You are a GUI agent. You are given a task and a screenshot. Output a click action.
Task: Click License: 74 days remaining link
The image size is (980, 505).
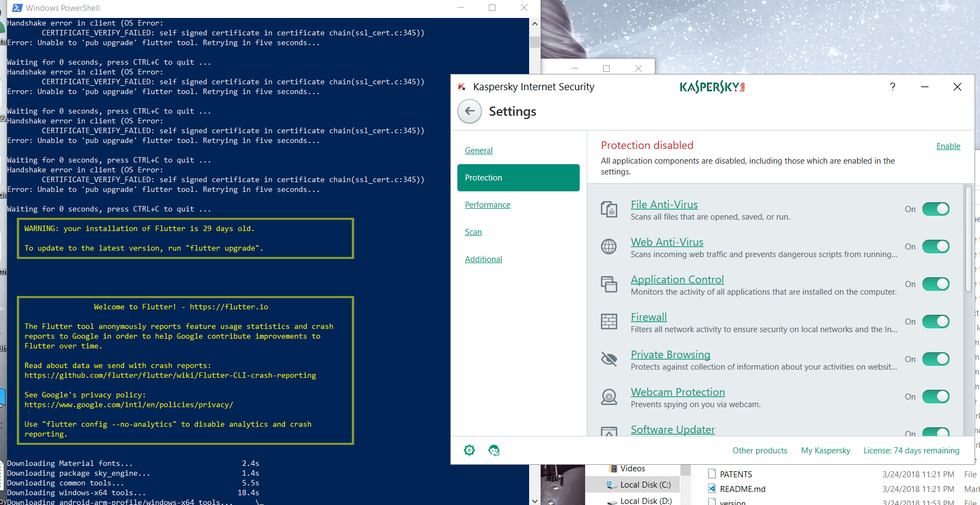[911, 451]
